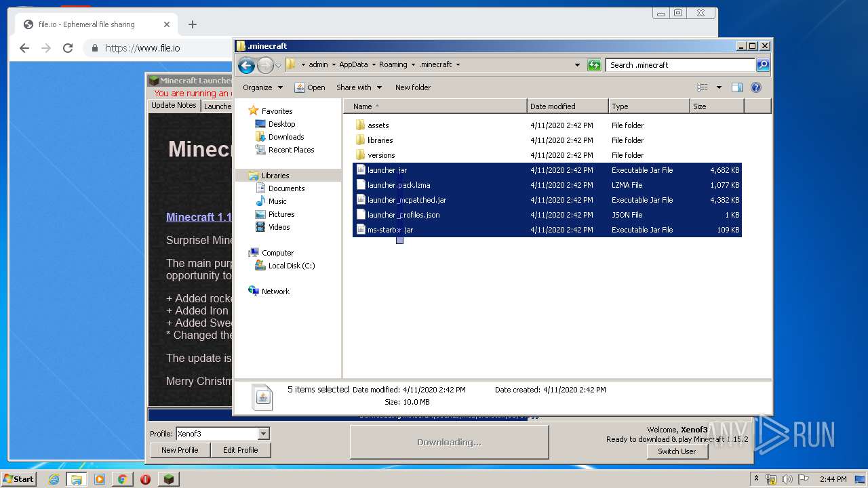The image size is (868, 488).
Task: Open Downloads in the navigation pane
Action: 279,137
